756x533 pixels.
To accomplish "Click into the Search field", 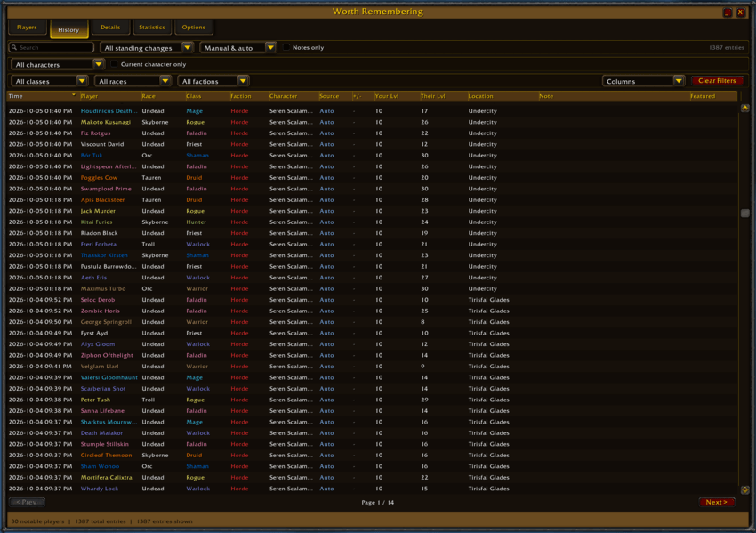I will coord(52,48).
